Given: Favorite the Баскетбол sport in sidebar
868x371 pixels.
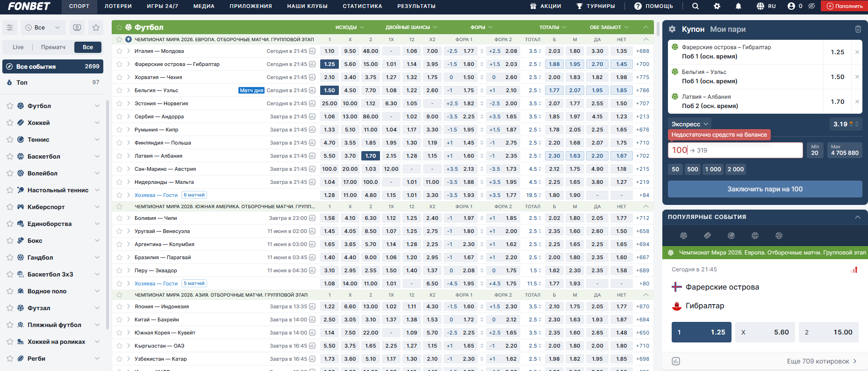Looking at the screenshot, I should coord(10,156).
